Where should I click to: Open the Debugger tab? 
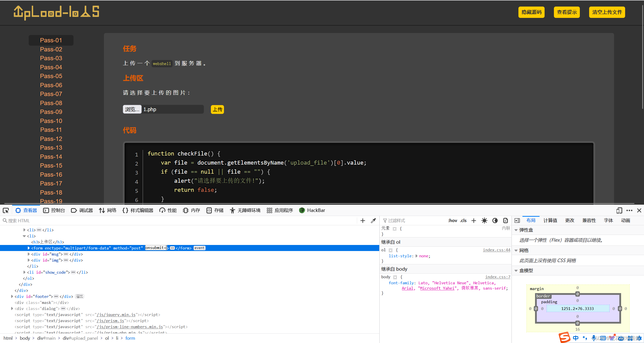pos(82,210)
